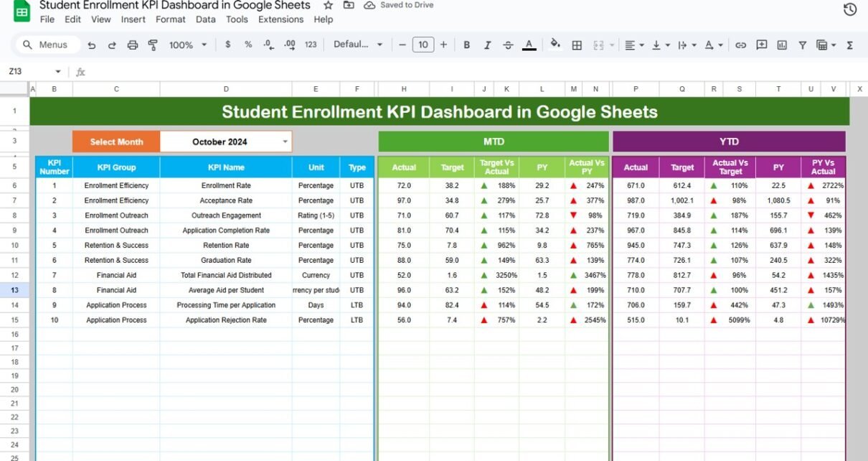868x461 pixels.
Task: Click the Undo arrow icon
Action: [x=91, y=45]
